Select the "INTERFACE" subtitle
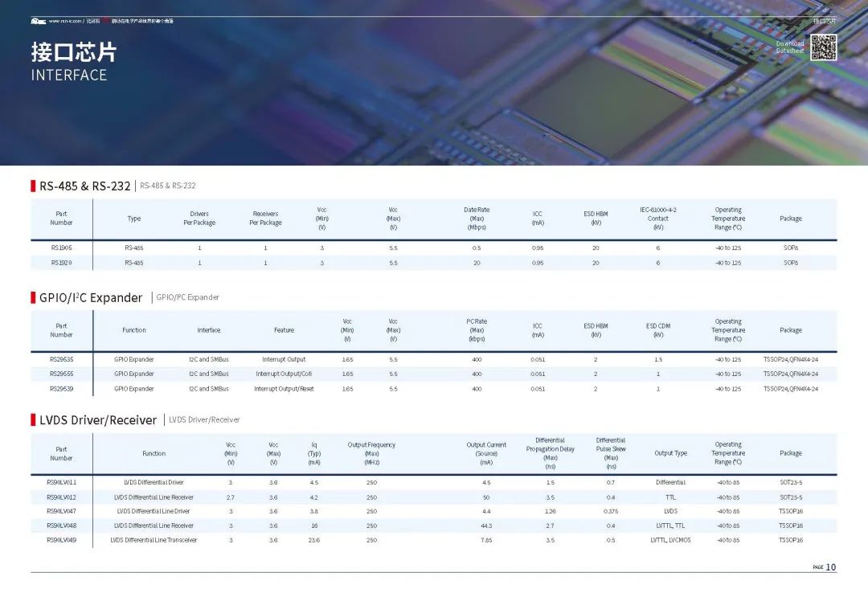868x589 pixels. pyautogui.click(x=68, y=76)
